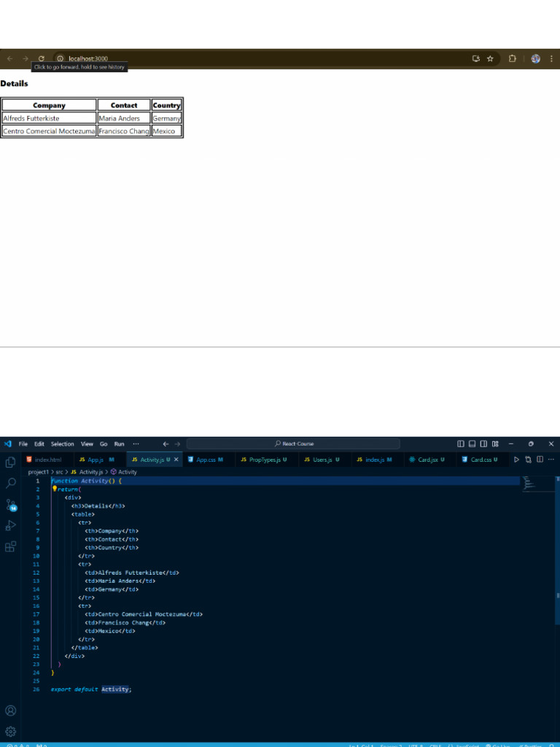Toggle the primary side bar layout button
This screenshot has width=560, height=747.
coord(461,444)
